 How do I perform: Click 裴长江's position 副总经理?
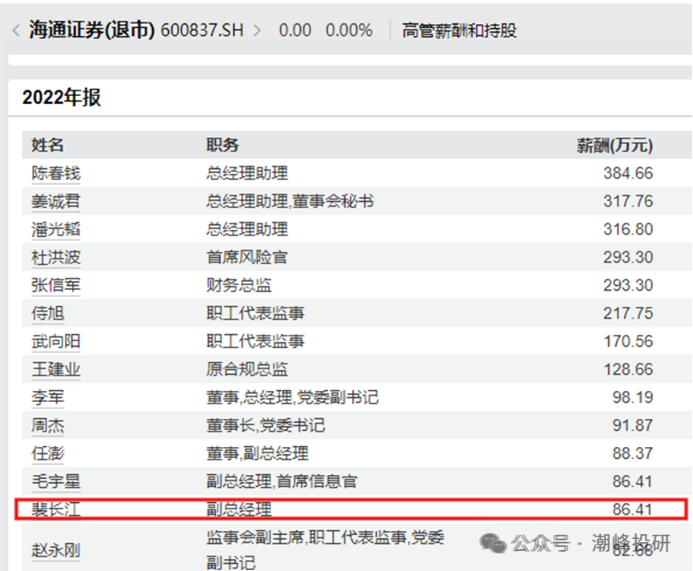point(239,510)
